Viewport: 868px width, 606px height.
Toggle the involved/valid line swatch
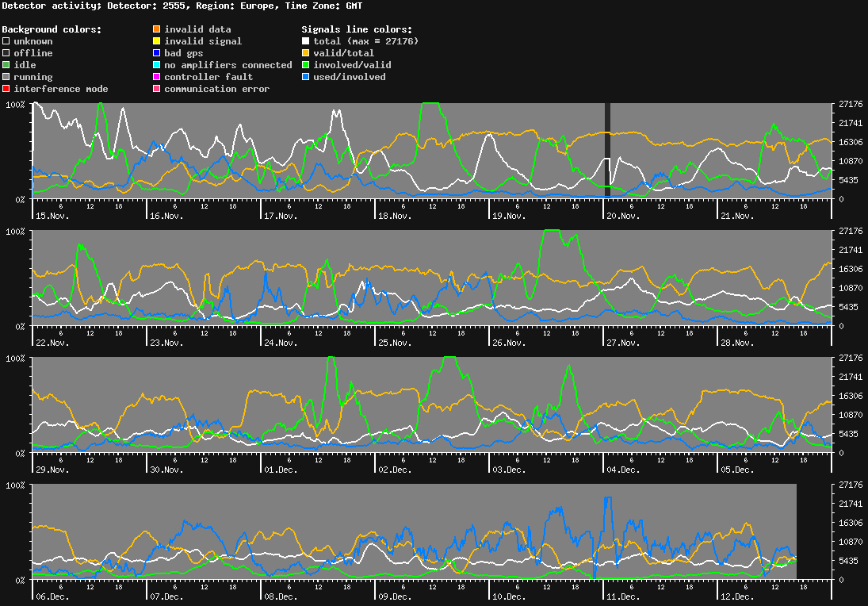[x=304, y=65]
